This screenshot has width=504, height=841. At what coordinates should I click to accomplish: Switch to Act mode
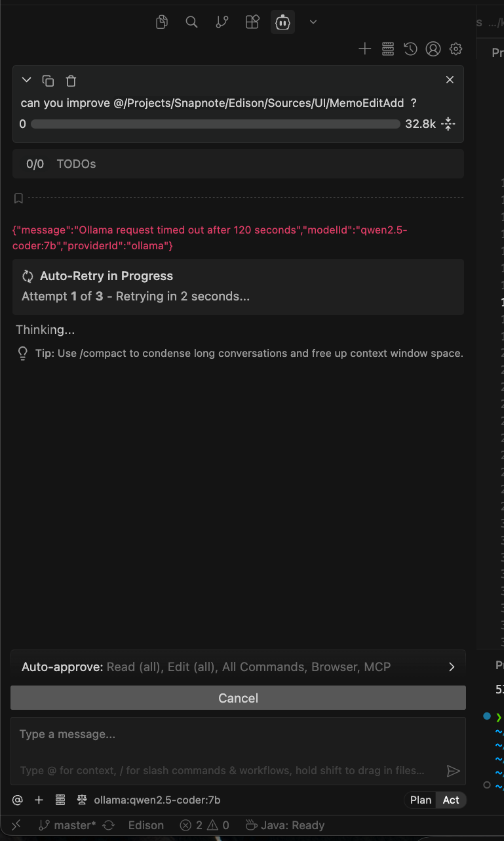[451, 800]
